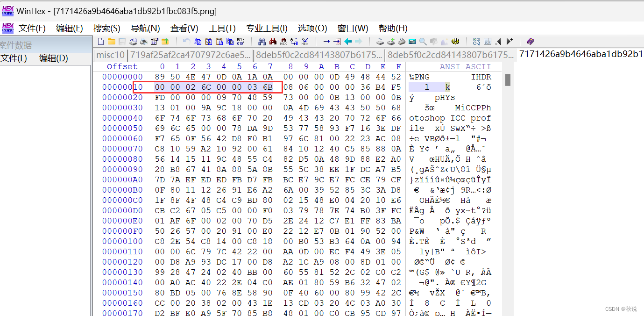
Task: Open the 窗口(W) menu
Action: pyautogui.click(x=353, y=28)
